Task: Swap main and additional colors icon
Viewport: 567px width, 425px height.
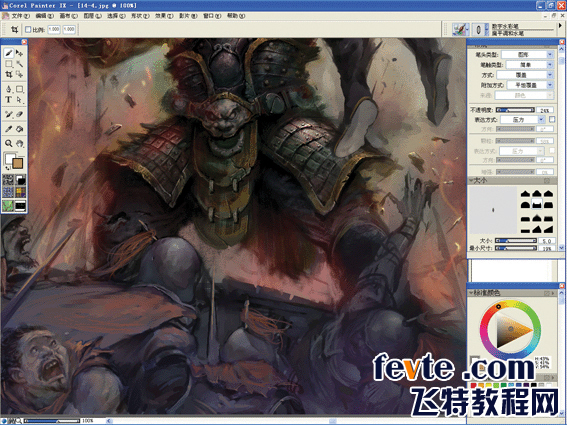Action: point(7,169)
